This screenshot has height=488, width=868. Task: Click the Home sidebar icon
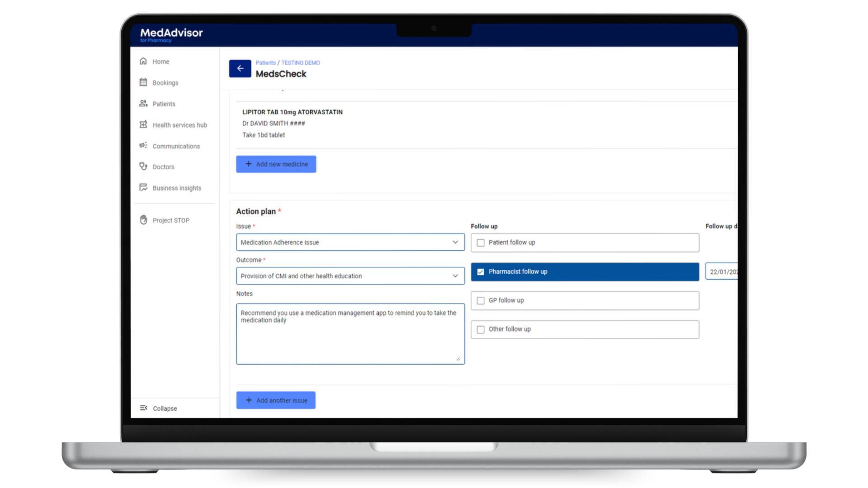pos(144,61)
